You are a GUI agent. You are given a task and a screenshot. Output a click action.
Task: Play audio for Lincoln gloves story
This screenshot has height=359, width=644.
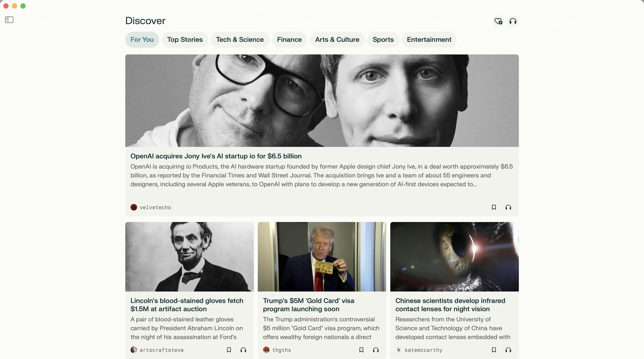[243, 350]
